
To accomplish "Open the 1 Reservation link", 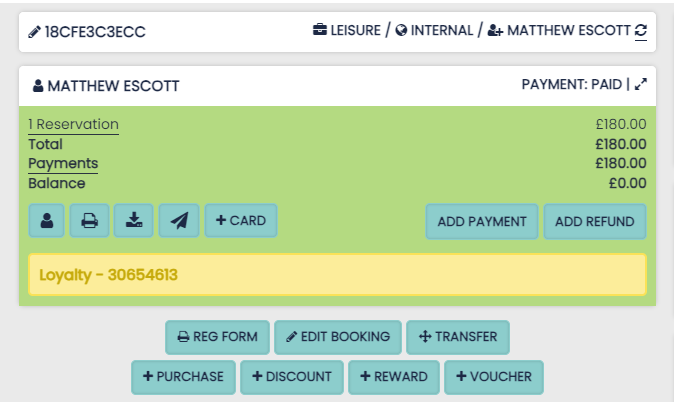I will [x=73, y=125].
